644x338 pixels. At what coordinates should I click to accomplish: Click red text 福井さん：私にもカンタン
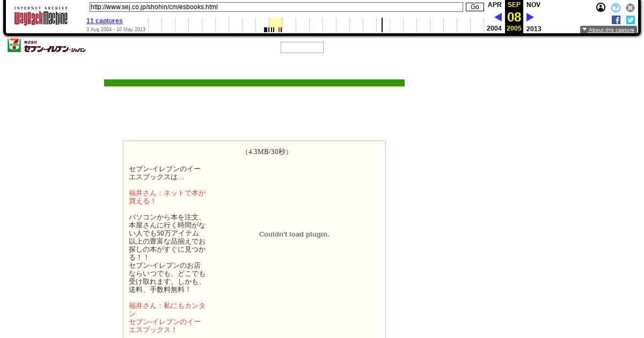tap(167, 310)
